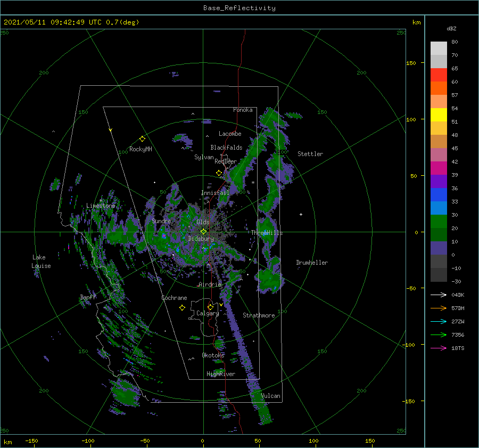Image resolution: width=479 pixels, height=448 pixels.
Task: Pick the slate purple 0-10 dBZ color band
Action: (x=439, y=248)
